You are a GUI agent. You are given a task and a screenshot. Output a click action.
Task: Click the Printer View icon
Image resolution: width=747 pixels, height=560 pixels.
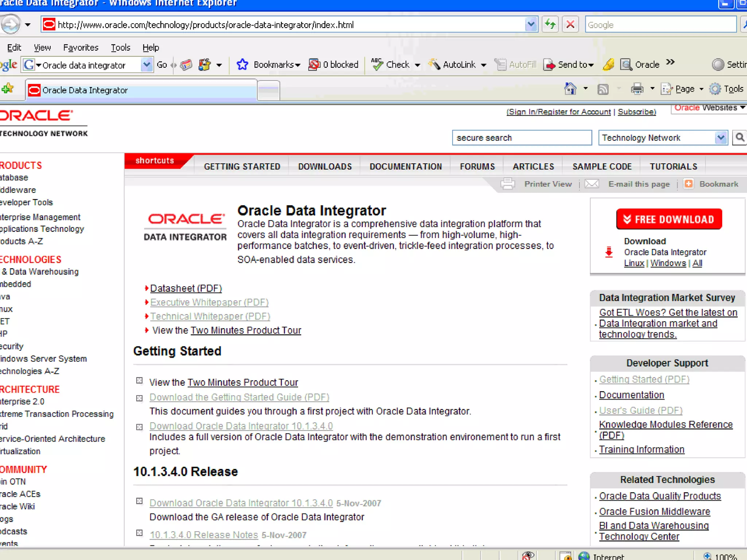pos(508,184)
